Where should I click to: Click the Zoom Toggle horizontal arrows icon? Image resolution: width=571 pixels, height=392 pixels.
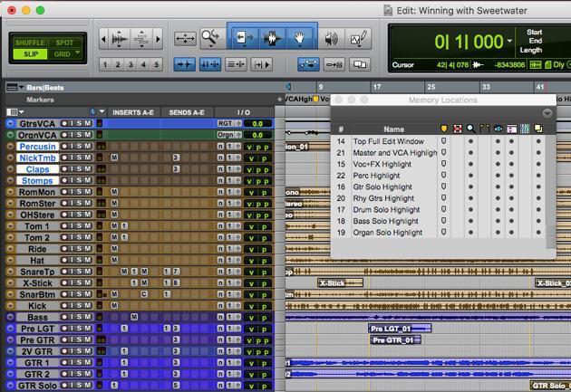(x=185, y=39)
